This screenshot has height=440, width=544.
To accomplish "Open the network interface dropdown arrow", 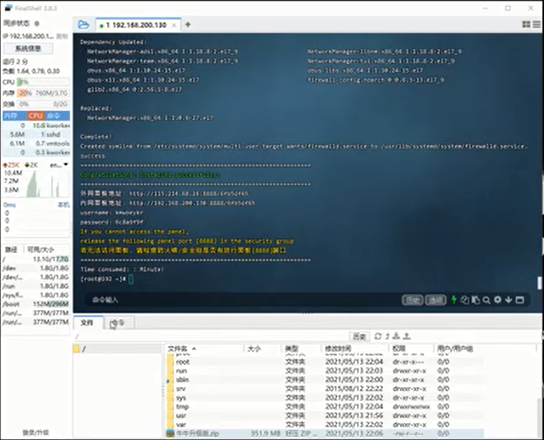I will click(x=66, y=164).
